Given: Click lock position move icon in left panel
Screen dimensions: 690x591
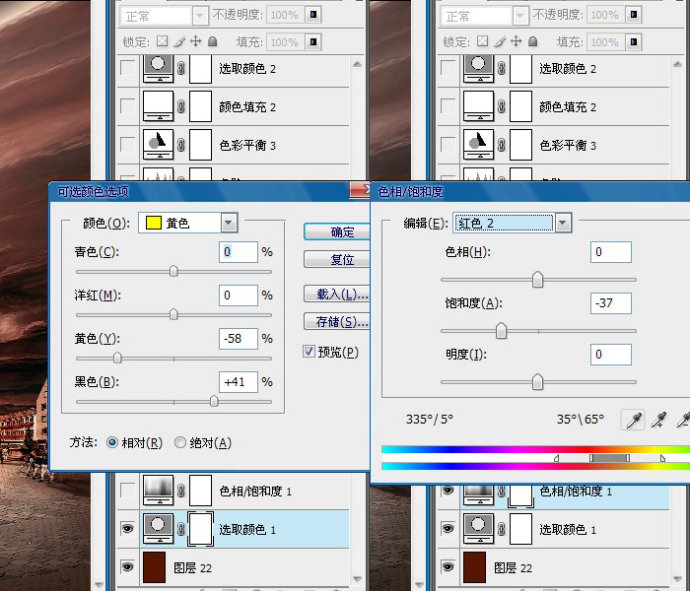Looking at the screenshot, I should tap(195, 41).
